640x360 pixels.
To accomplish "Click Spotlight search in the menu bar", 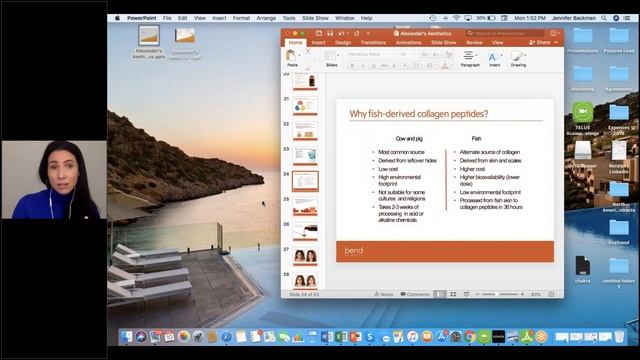I will click(x=604, y=18).
